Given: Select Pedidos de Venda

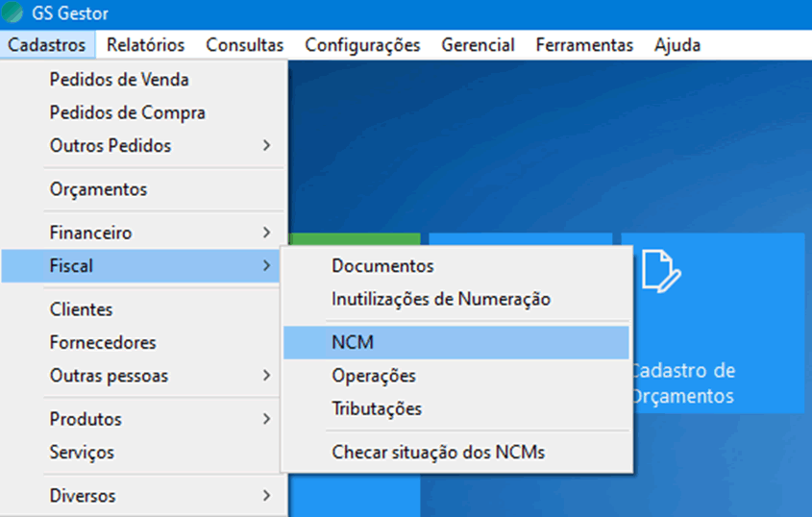Looking at the screenshot, I should pos(119,80).
